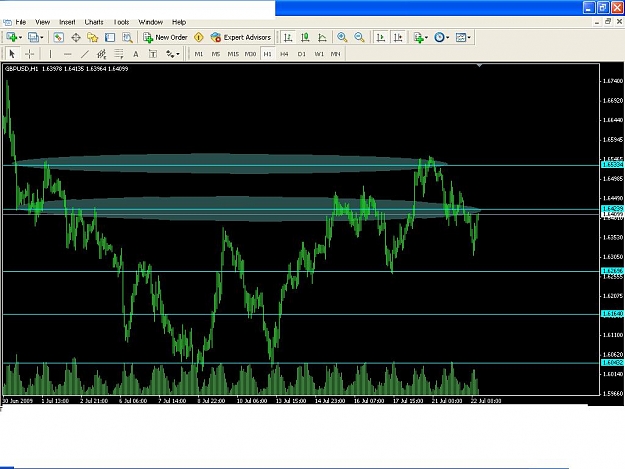Click the yellow diamond info icon
The image size is (625, 469).
[x=199, y=37]
